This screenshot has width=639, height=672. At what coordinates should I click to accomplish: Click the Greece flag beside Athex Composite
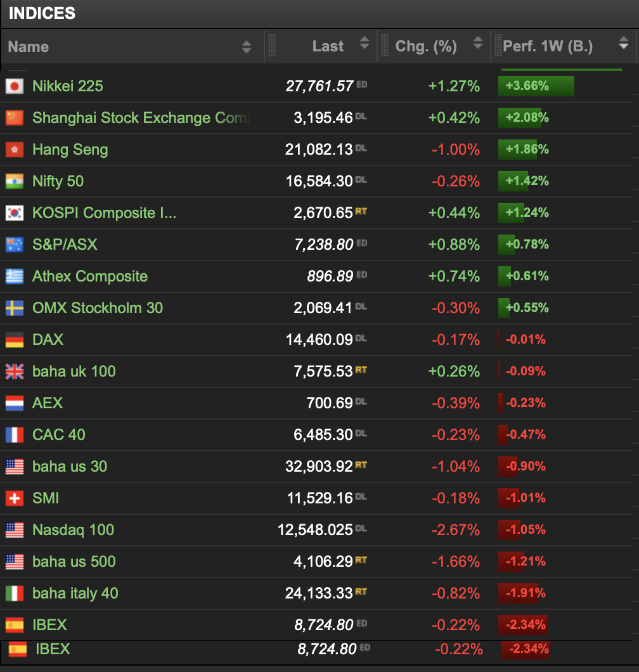pyautogui.click(x=15, y=276)
